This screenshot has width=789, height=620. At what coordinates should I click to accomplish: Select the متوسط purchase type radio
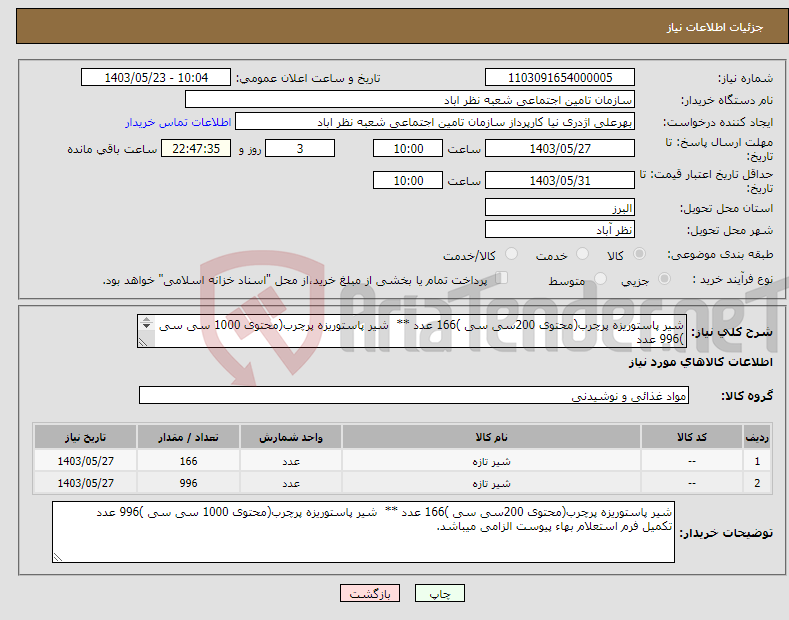[x=600, y=278]
